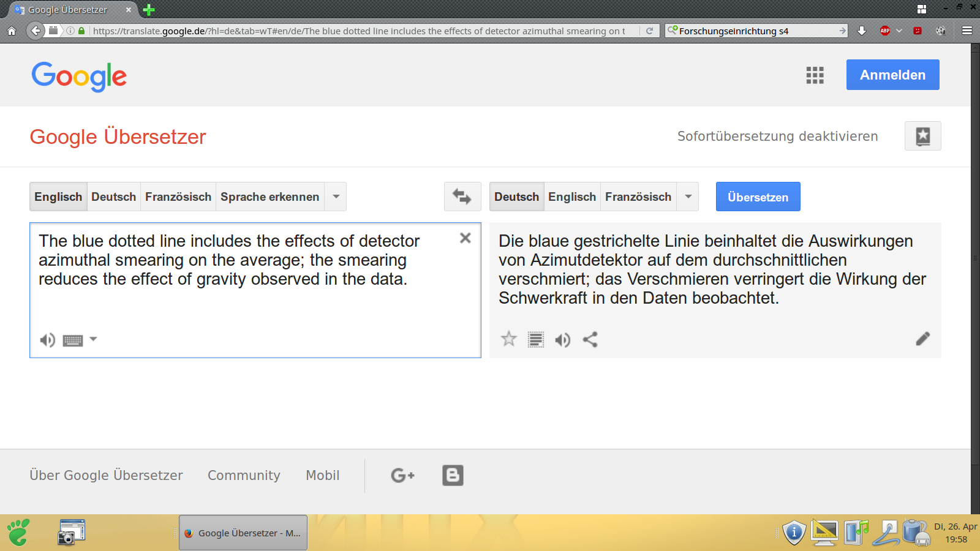The height and width of the screenshot is (551, 980).
Task: Clear the source text with the X
Action: [466, 238]
